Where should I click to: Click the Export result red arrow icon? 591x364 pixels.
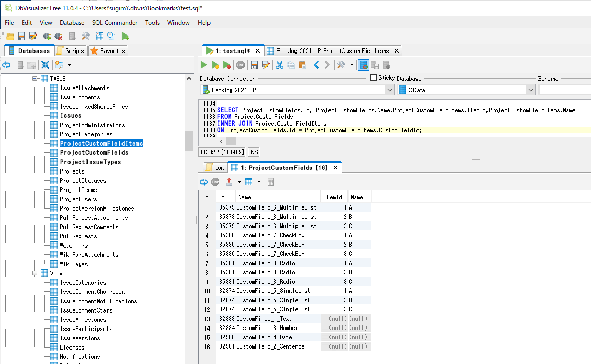(x=229, y=182)
